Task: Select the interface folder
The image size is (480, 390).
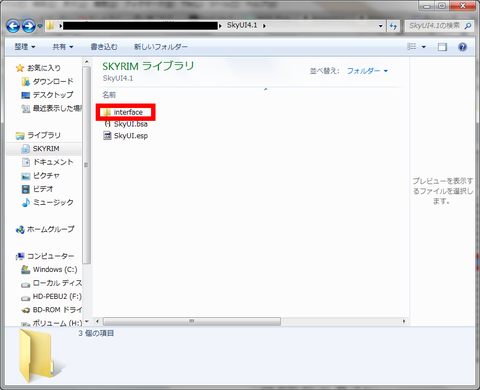Action: coord(123,112)
